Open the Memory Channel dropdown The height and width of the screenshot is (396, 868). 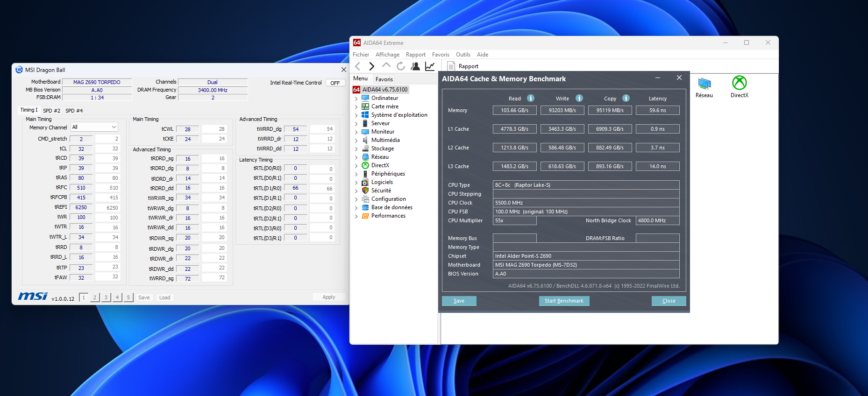tap(94, 127)
